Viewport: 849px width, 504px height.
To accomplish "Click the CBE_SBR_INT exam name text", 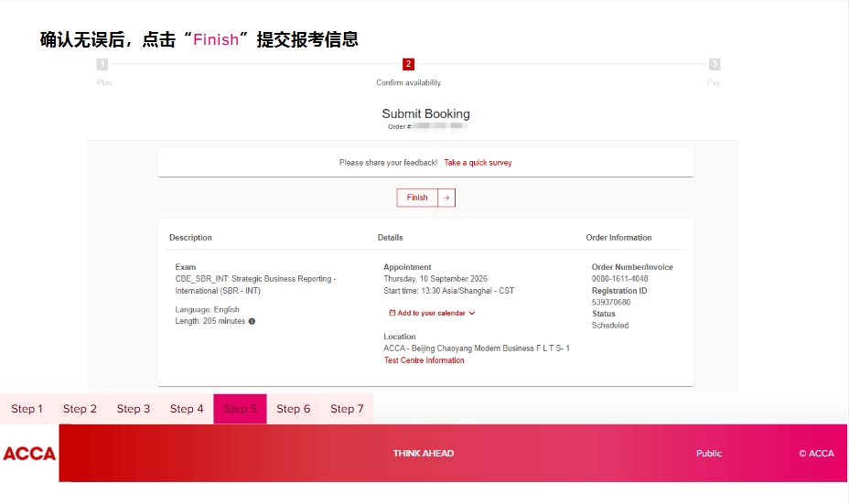I will tap(255, 284).
